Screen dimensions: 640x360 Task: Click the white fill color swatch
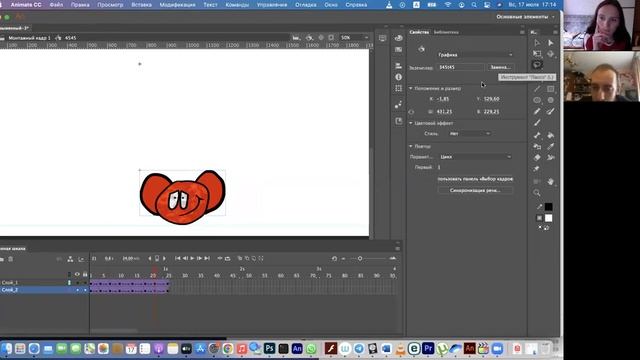tap(549, 218)
